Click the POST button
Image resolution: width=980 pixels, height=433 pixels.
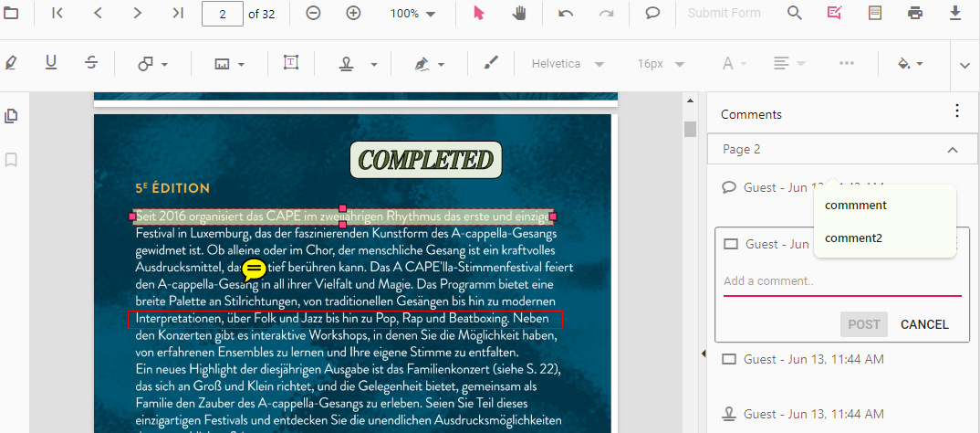click(x=864, y=324)
